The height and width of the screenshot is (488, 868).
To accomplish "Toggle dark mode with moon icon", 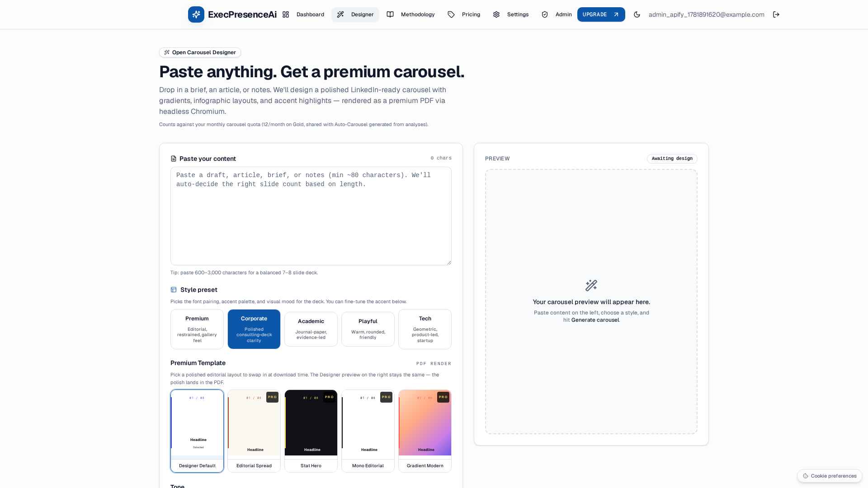I will click(637, 14).
